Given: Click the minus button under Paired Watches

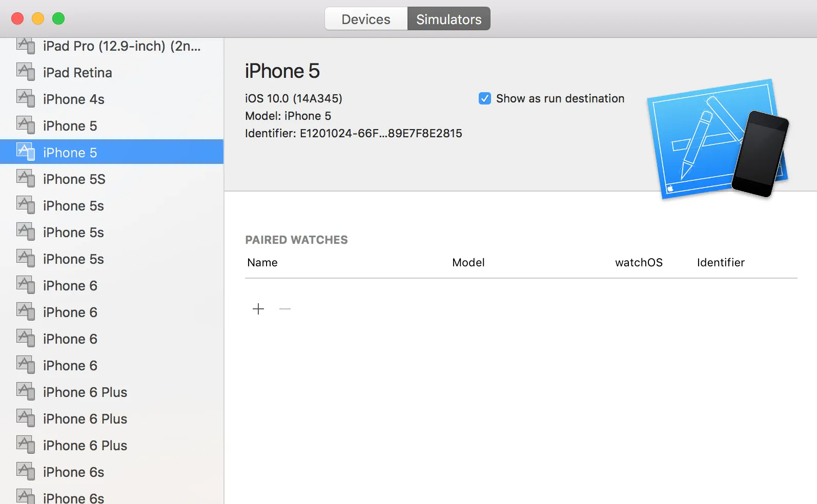Looking at the screenshot, I should tap(285, 309).
